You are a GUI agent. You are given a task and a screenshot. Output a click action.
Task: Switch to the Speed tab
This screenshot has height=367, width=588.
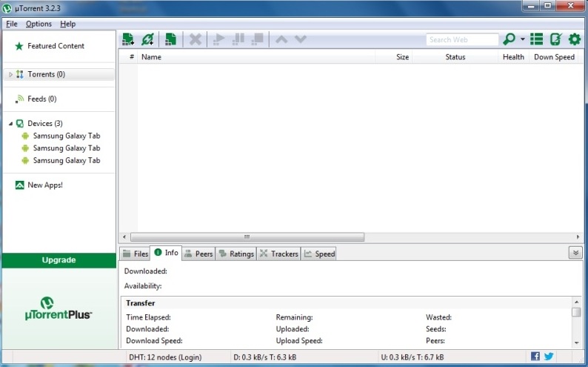(x=319, y=254)
